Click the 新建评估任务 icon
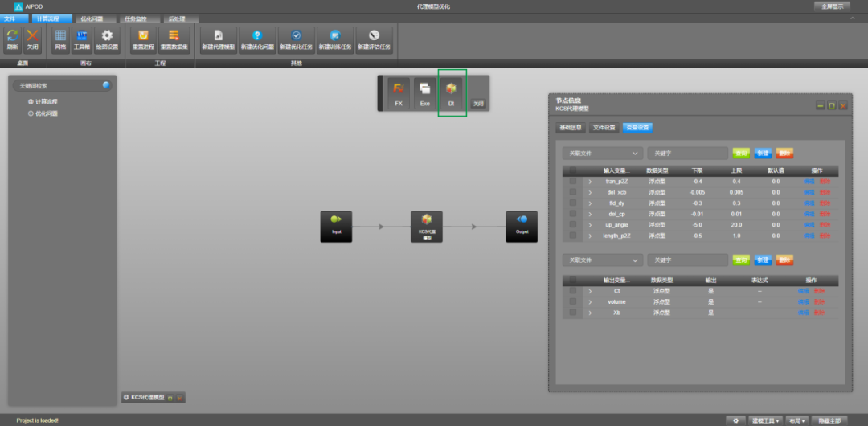The image size is (868, 426). tap(374, 36)
